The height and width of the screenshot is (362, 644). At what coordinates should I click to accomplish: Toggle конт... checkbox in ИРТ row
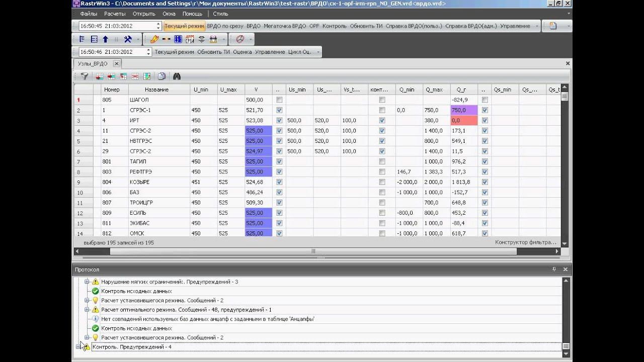click(382, 121)
